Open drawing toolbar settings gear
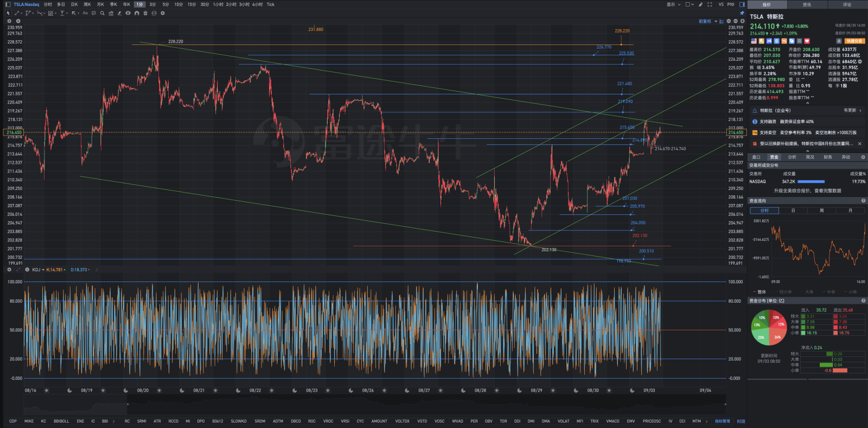868x428 pixels. pos(163,13)
